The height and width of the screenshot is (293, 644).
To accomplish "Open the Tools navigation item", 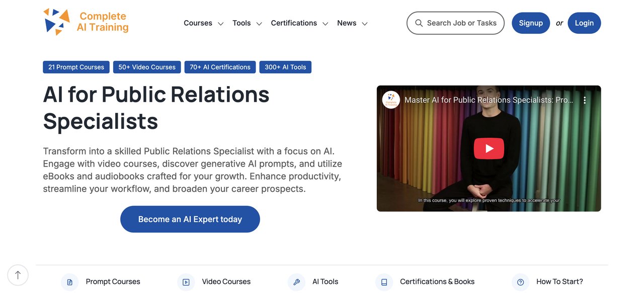I will (x=242, y=23).
